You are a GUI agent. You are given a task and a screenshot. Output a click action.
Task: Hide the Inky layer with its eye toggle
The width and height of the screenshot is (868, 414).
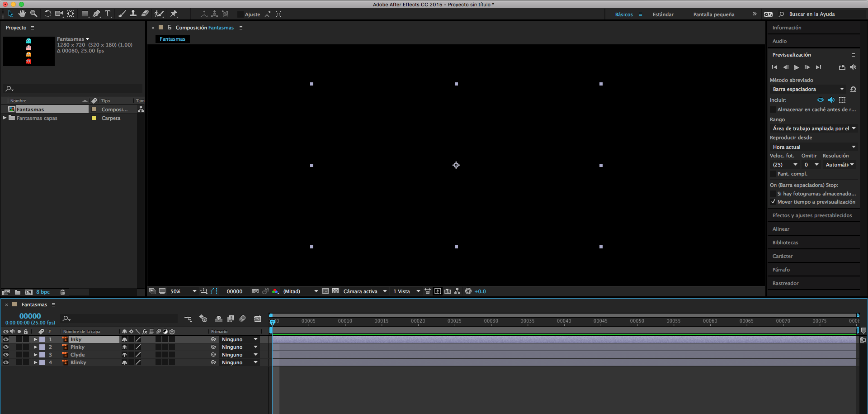6,339
